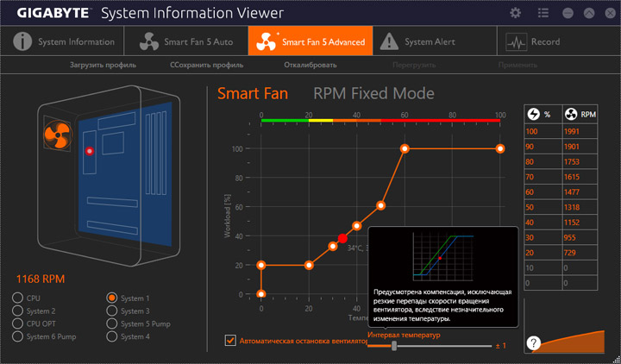Click the System Information info icon
The height and width of the screenshot is (364, 621).
[x=22, y=41]
